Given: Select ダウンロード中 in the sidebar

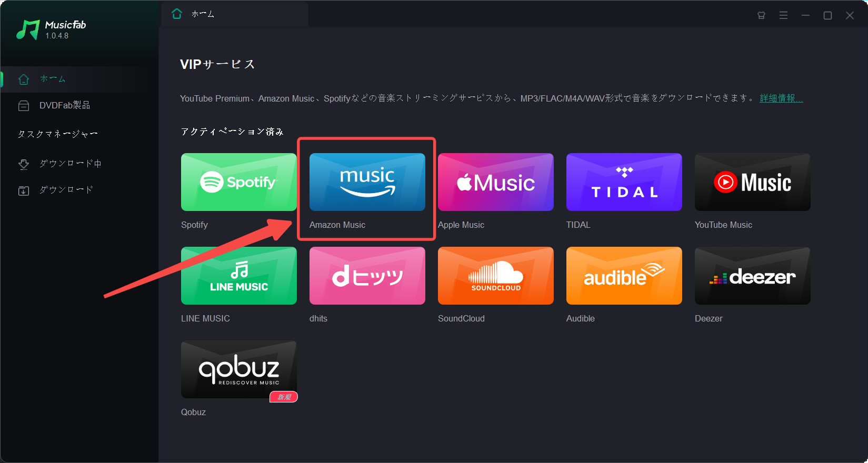Looking at the screenshot, I should click(x=79, y=164).
